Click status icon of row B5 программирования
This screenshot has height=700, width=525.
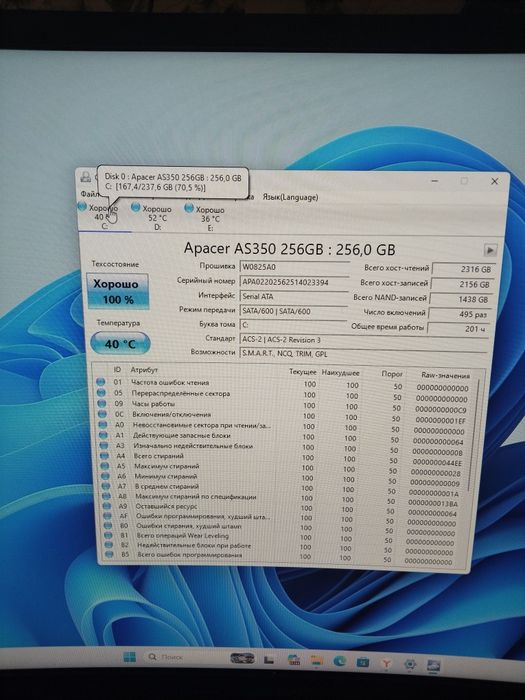tap(108, 554)
